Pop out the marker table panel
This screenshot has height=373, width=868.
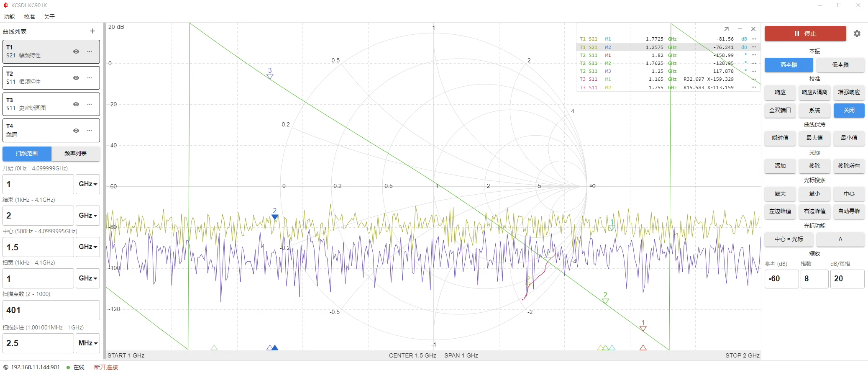pyautogui.click(x=726, y=29)
